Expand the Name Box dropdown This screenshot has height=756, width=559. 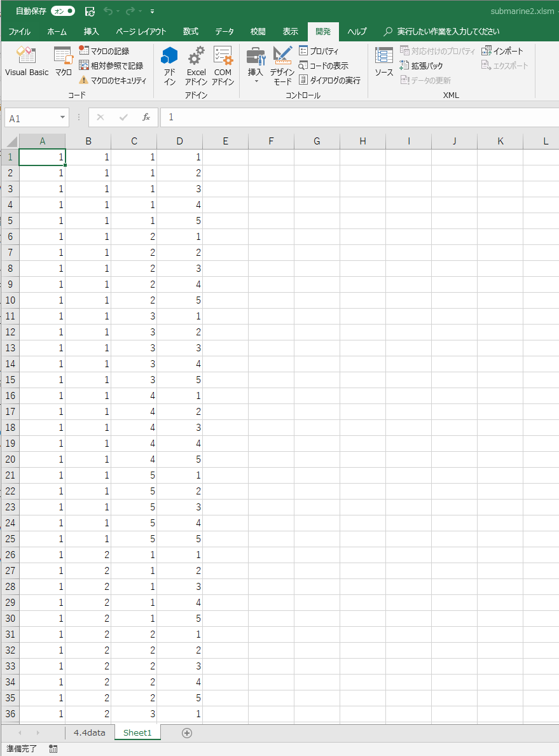[x=62, y=118]
